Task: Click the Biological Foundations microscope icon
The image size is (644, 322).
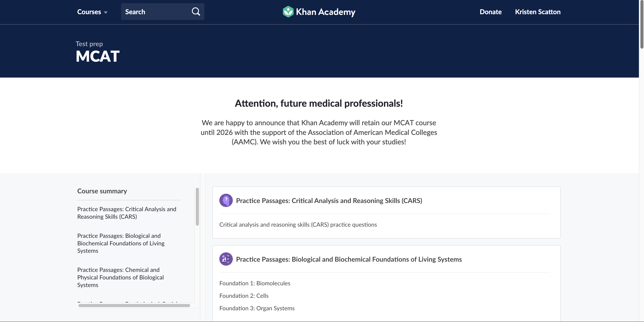Action: click(226, 259)
